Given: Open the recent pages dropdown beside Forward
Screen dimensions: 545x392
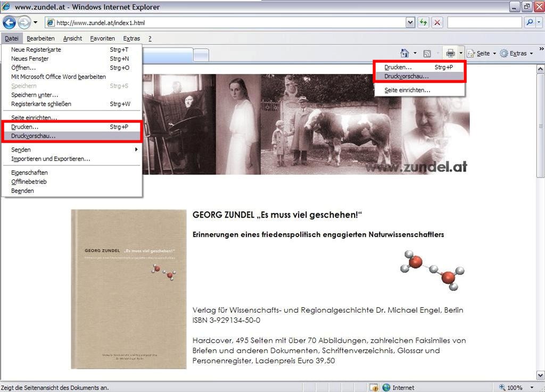Looking at the screenshot, I should 36,23.
